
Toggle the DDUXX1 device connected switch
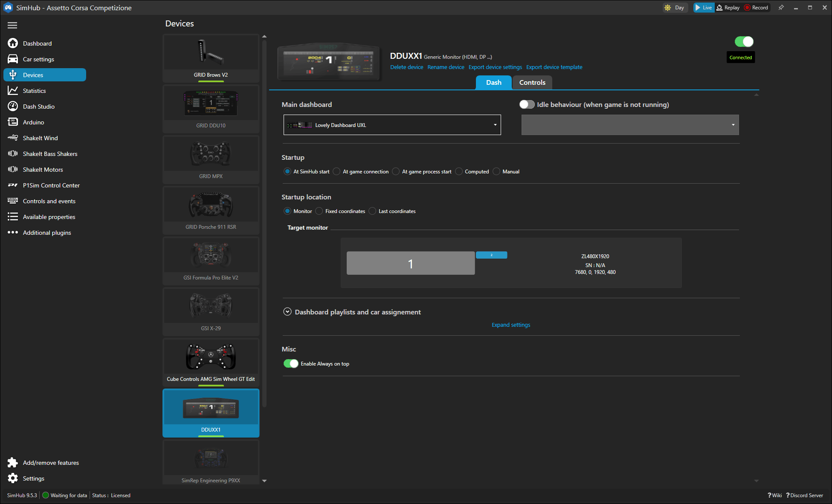[744, 42]
